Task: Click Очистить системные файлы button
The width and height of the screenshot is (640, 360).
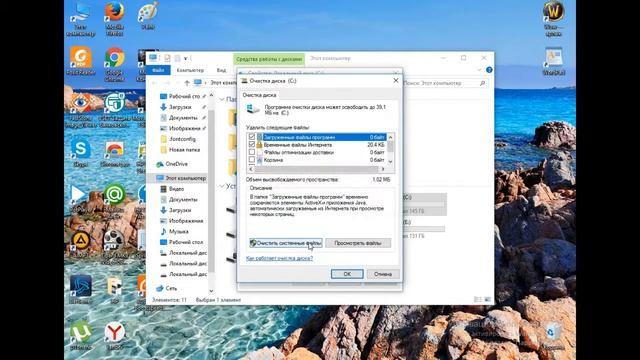Action: [286, 243]
